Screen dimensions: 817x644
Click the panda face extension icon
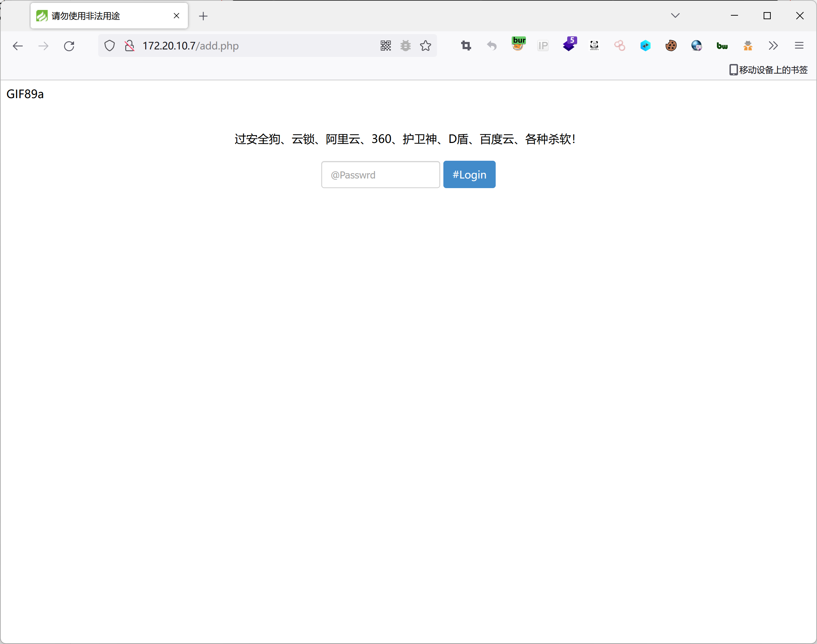tap(594, 46)
